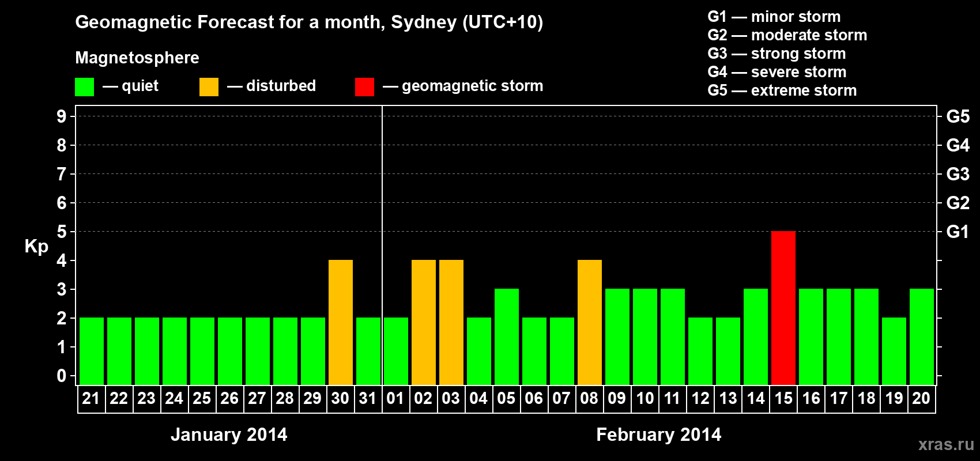Screen dimensions: 980x461
Task: Click the green quiet legend swatch
Action: click(84, 87)
